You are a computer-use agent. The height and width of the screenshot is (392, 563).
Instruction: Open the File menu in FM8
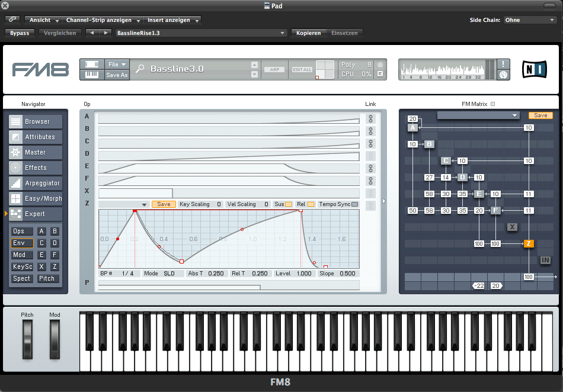[x=117, y=65]
